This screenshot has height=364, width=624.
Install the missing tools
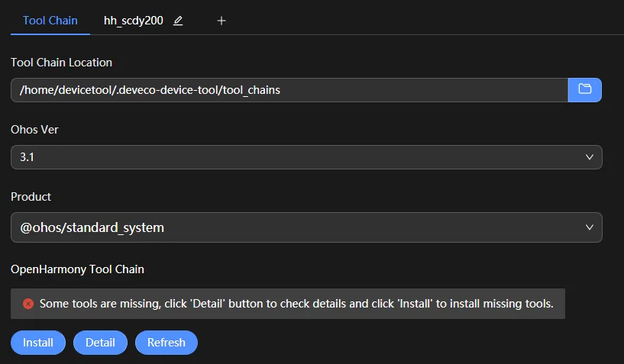pyautogui.click(x=38, y=343)
